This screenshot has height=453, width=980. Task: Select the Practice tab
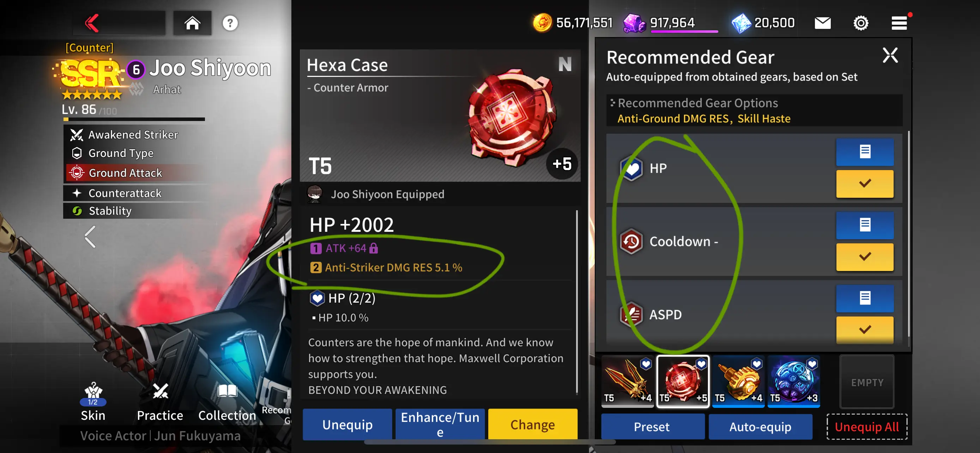(x=160, y=403)
